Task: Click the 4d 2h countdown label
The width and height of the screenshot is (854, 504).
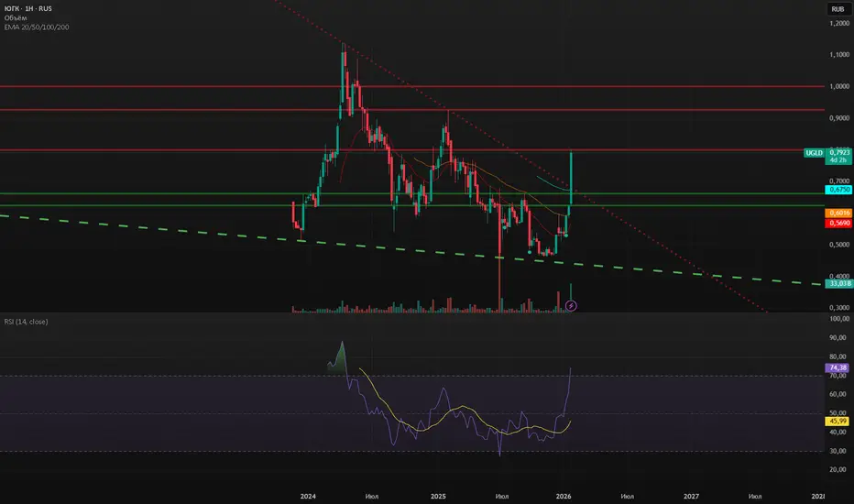Action: coord(838,160)
